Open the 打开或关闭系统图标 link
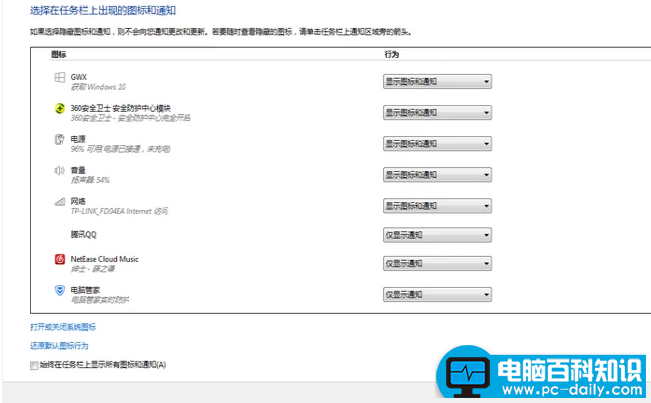The width and height of the screenshot is (651, 403). [x=63, y=327]
